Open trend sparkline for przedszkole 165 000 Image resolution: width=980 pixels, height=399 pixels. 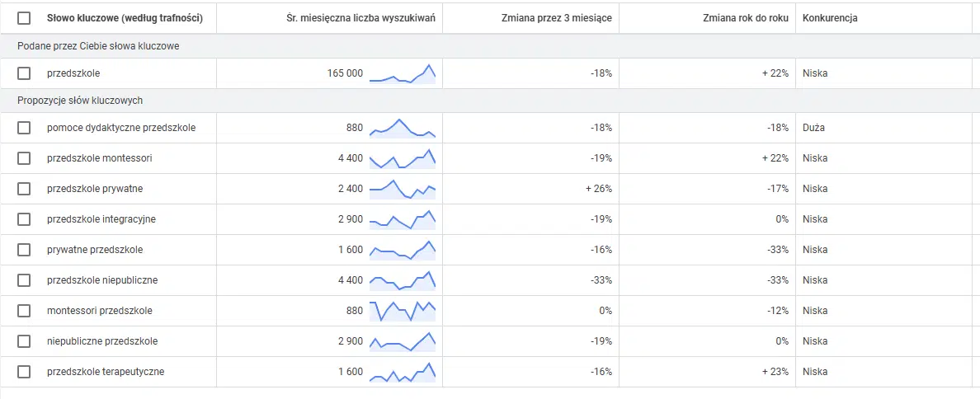click(403, 73)
